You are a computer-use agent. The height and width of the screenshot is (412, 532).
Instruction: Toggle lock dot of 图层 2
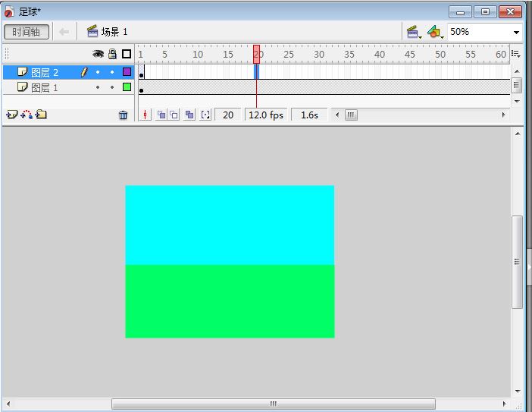click(112, 72)
